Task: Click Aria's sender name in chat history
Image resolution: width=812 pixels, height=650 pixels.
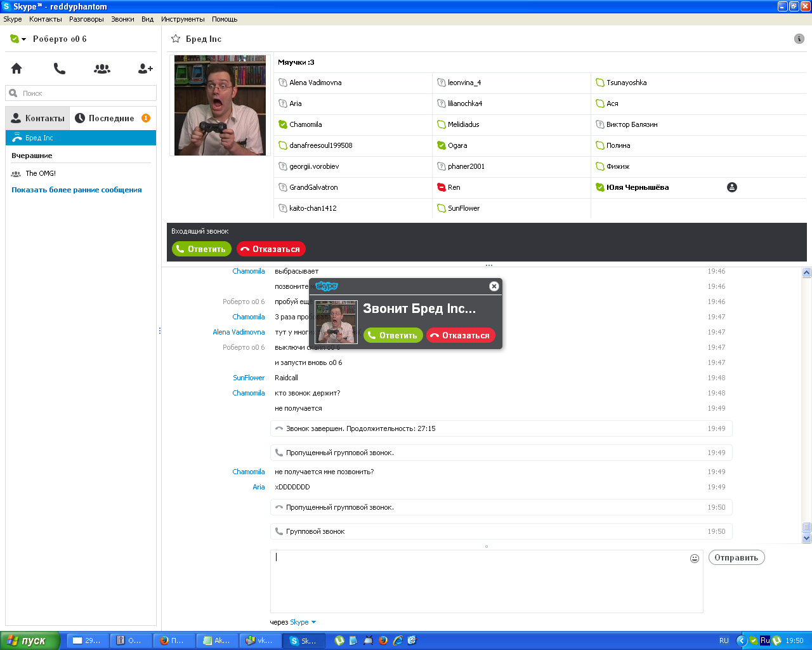Action: tap(259, 487)
